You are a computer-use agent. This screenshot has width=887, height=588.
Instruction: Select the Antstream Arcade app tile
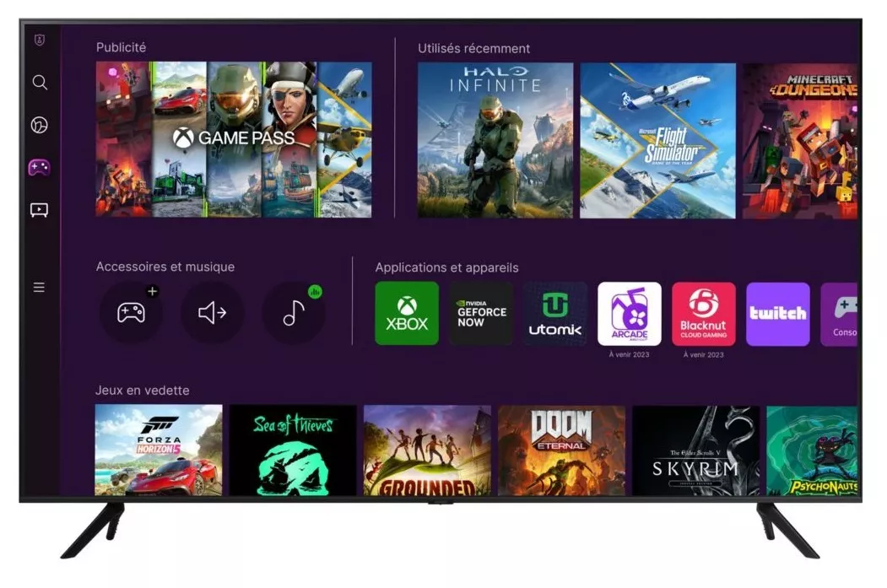630,314
